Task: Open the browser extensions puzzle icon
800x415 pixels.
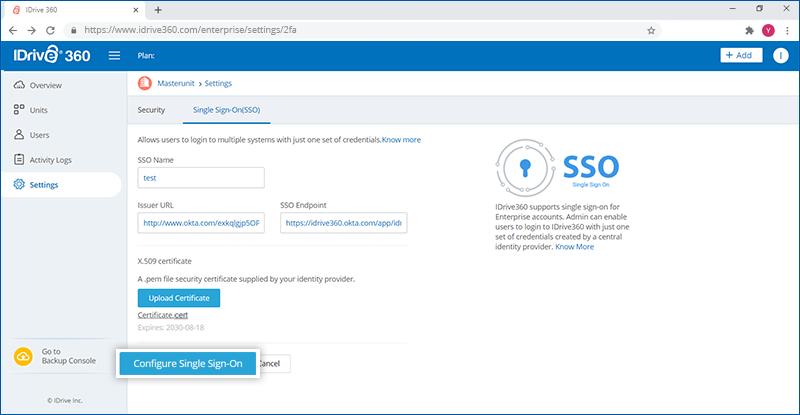Action: pyautogui.click(x=749, y=30)
